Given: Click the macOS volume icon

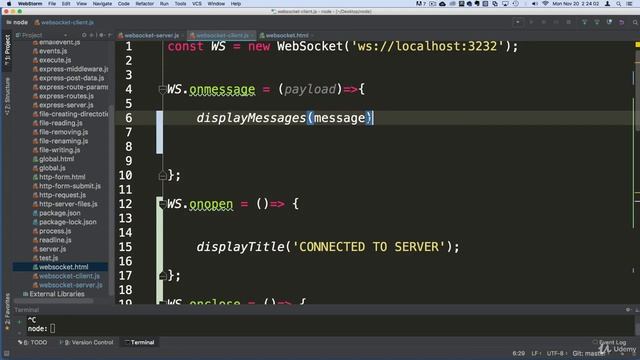Looking at the screenshot, I should click(x=534, y=4).
